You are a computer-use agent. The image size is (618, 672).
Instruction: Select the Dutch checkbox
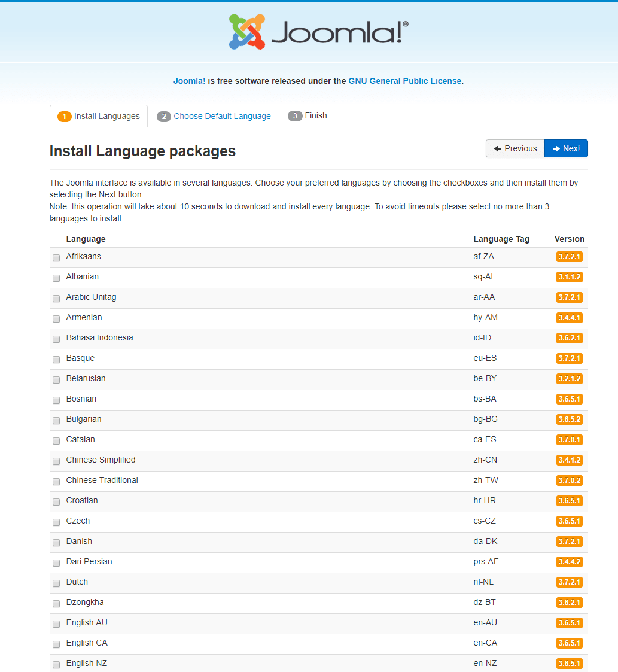tap(56, 583)
